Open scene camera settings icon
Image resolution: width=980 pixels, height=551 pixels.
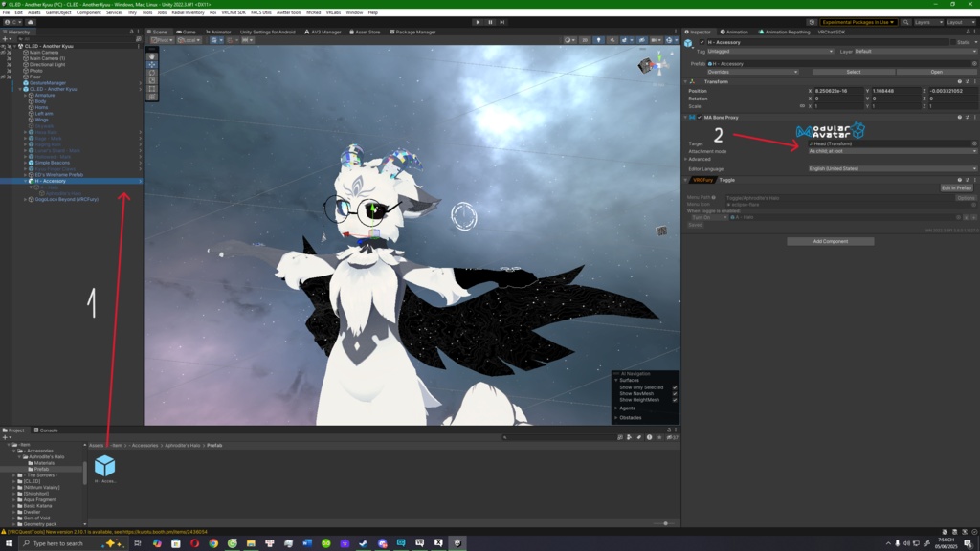(655, 40)
